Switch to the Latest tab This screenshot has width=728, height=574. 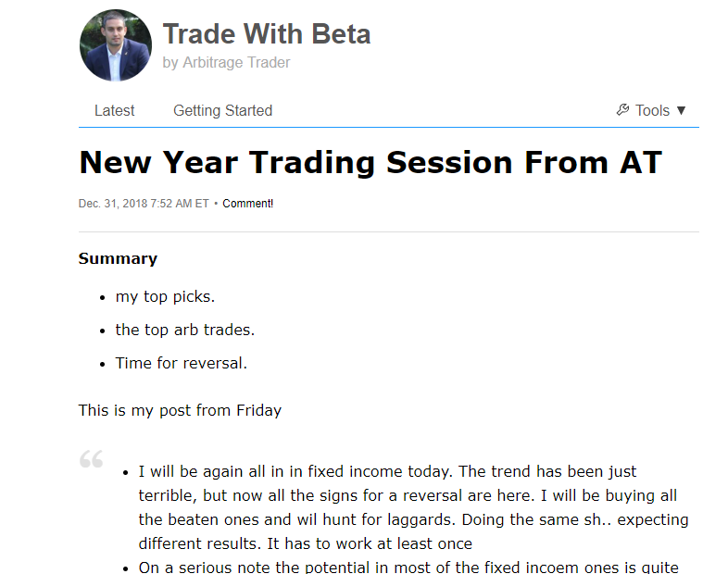tap(114, 110)
